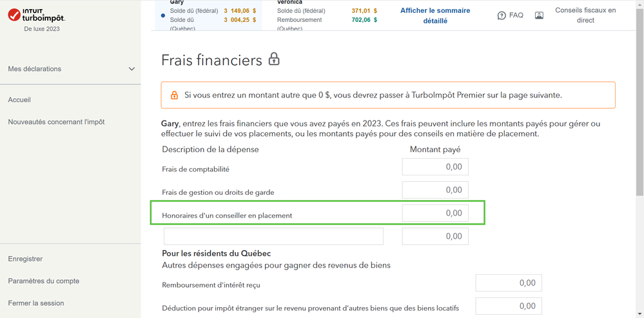
Task: Open Nouveautés concernant l'impôt
Action: coord(56,122)
